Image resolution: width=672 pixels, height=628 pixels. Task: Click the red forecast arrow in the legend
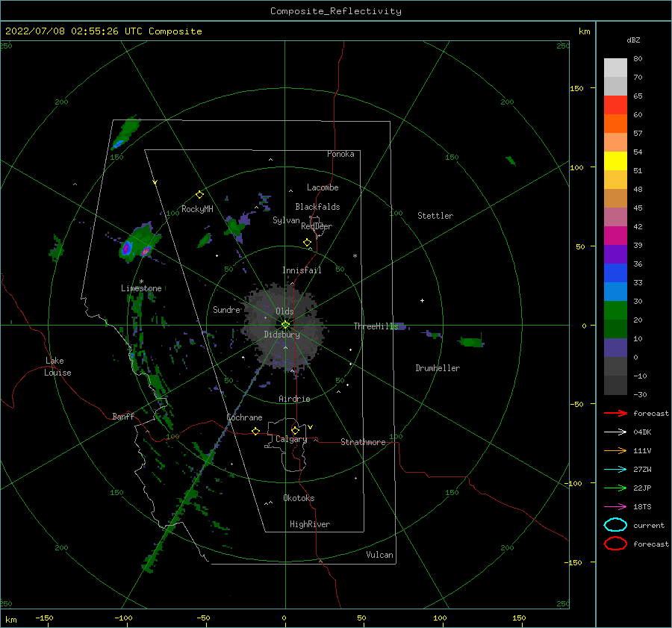(615, 413)
